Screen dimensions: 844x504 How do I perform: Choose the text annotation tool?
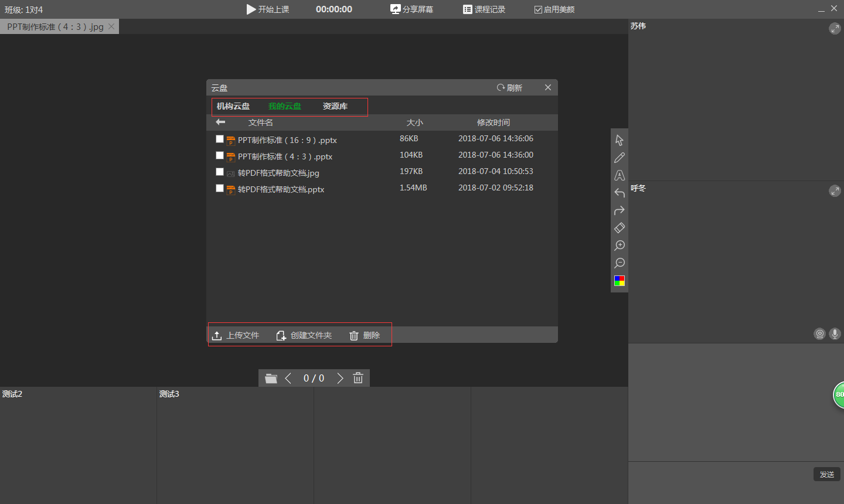620,175
